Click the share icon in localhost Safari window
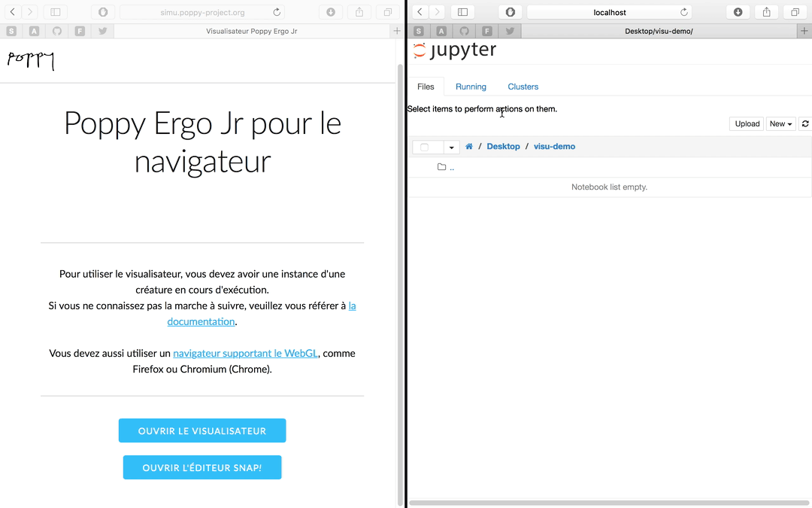 click(x=767, y=12)
